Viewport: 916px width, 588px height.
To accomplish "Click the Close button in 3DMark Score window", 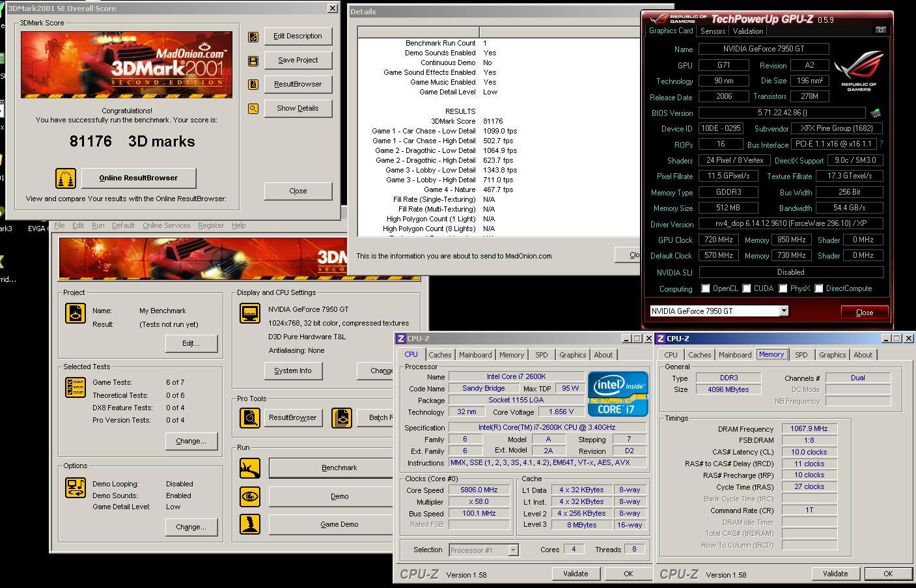I will (x=298, y=191).
